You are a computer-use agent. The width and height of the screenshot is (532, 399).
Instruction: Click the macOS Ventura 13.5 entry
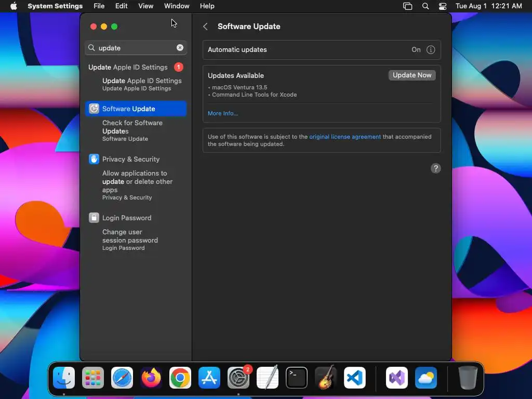click(x=239, y=87)
